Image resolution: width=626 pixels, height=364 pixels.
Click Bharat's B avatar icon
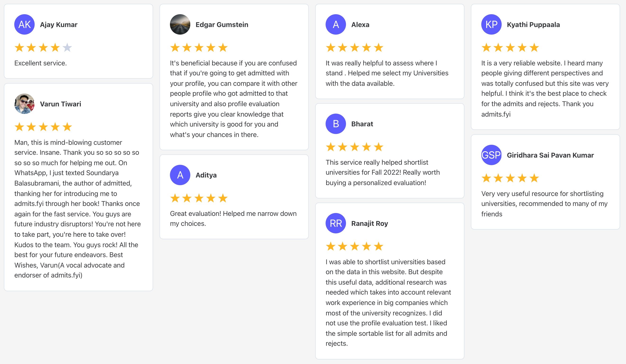tap(336, 124)
